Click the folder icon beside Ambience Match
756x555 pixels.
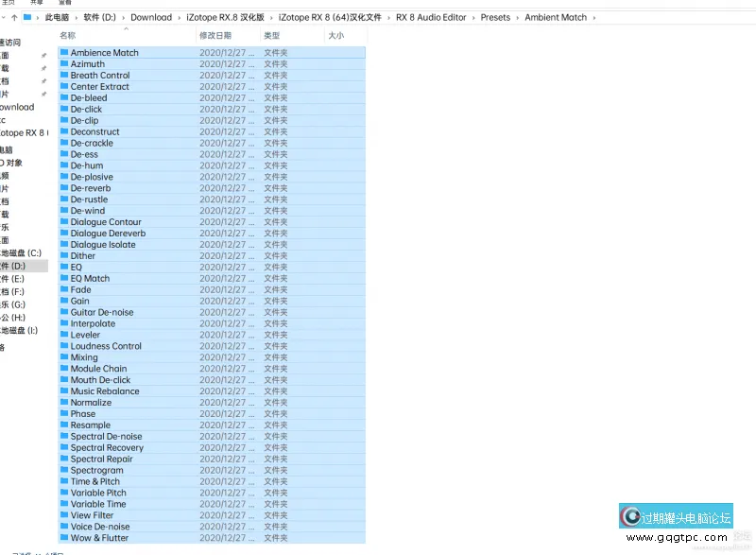(x=64, y=53)
